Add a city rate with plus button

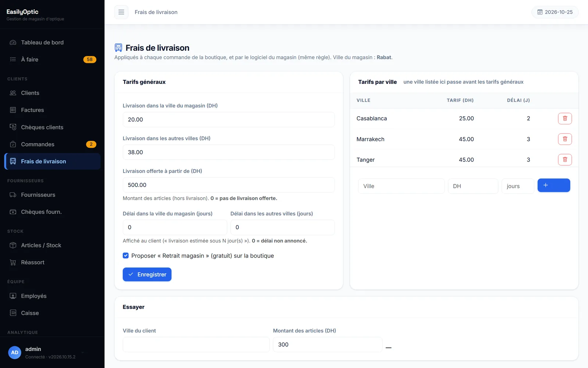click(x=554, y=185)
